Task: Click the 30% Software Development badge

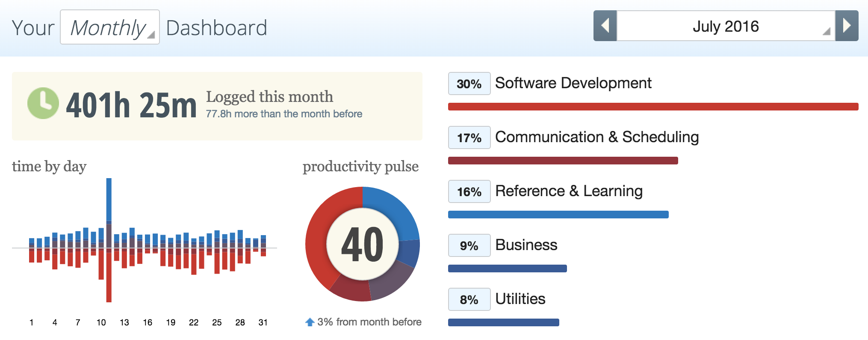Action: point(469,84)
